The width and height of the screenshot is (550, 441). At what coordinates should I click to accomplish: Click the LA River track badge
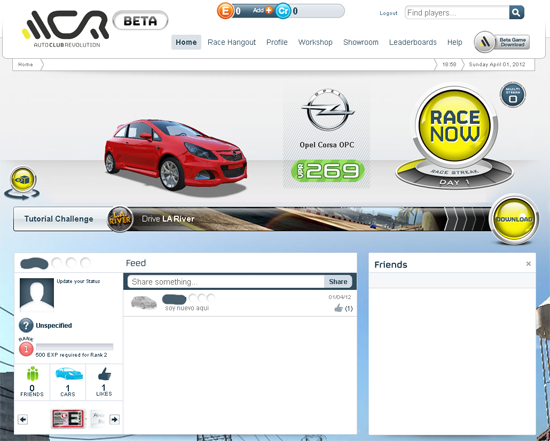(x=120, y=219)
